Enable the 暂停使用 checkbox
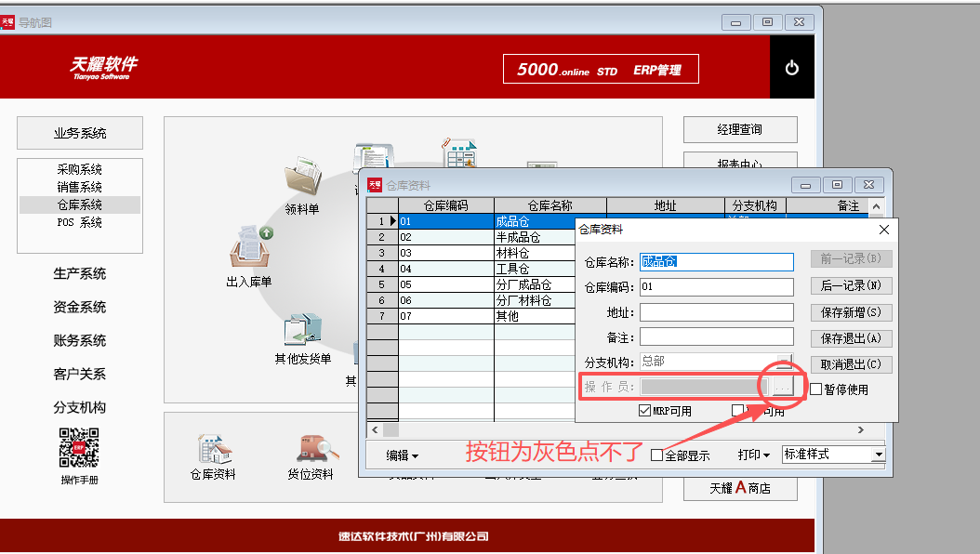980x554 pixels. (816, 389)
